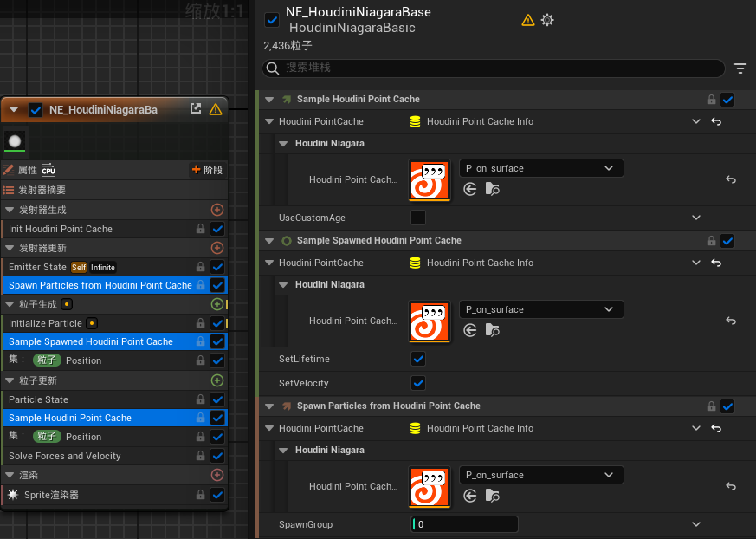Toggle the Particle State enabled checkbox
Image resolution: width=756 pixels, height=539 pixels.
[x=217, y=399]
